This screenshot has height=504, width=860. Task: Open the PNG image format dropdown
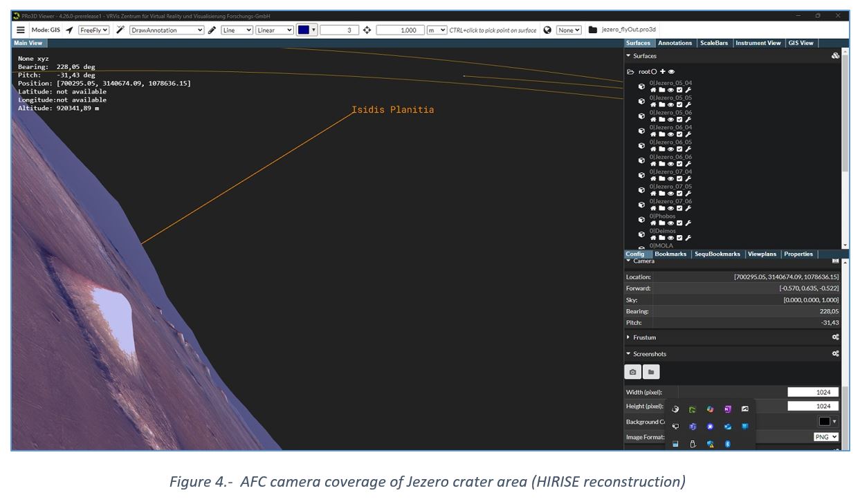pyautogui.click(x=826, y=437)
